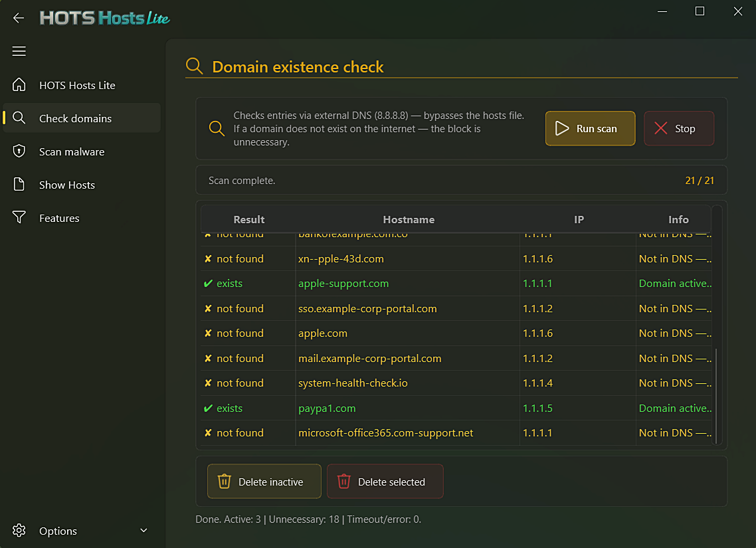Click IP 1.1.1.5 in paypa1.com row
The image size is (756, 548).
coord(537,409)
